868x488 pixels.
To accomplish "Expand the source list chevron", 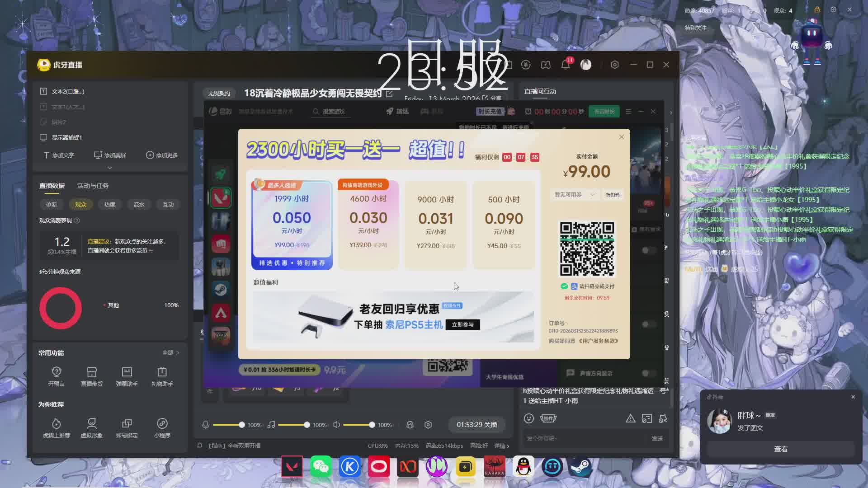I will pyautogui.click(x=109, y=168).
